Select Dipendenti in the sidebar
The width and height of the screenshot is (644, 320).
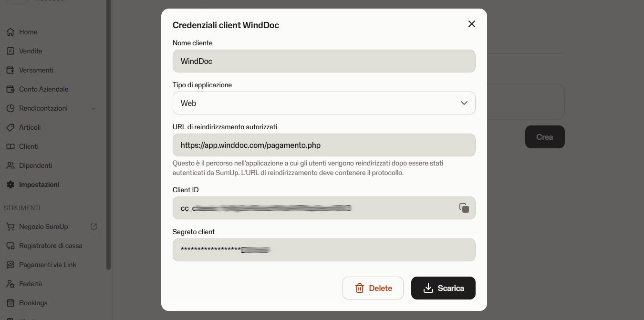(36, 165)
